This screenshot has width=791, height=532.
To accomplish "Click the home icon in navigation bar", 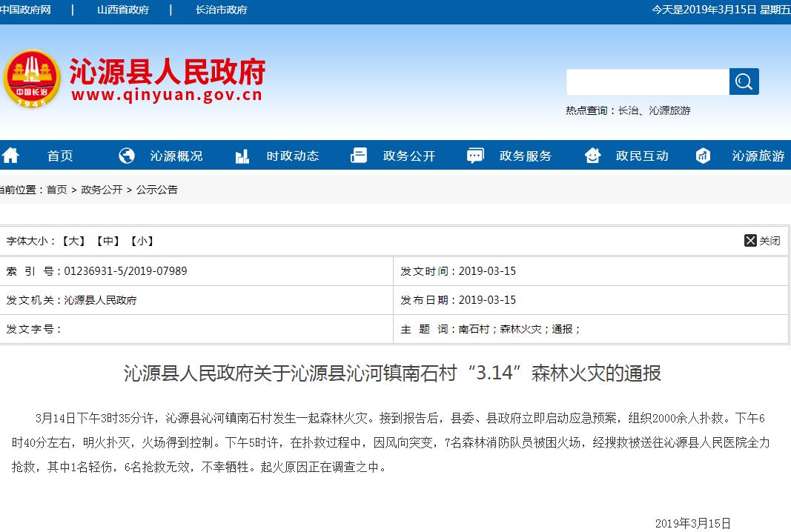I will 10,156.
